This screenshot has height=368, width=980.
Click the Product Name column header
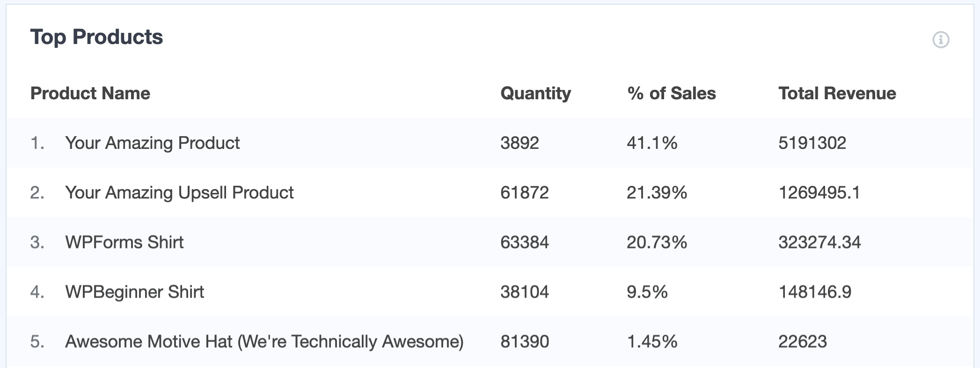91,93
